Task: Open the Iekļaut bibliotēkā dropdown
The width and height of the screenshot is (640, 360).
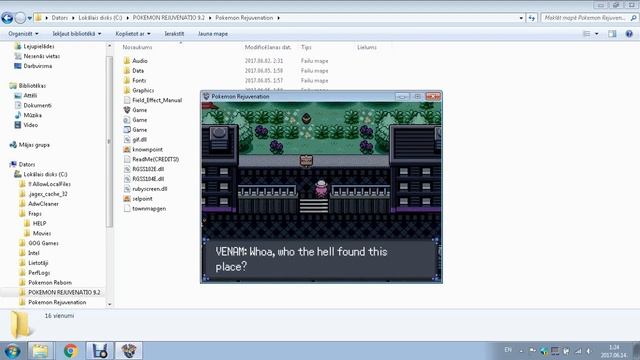Action: pos(77,34)
